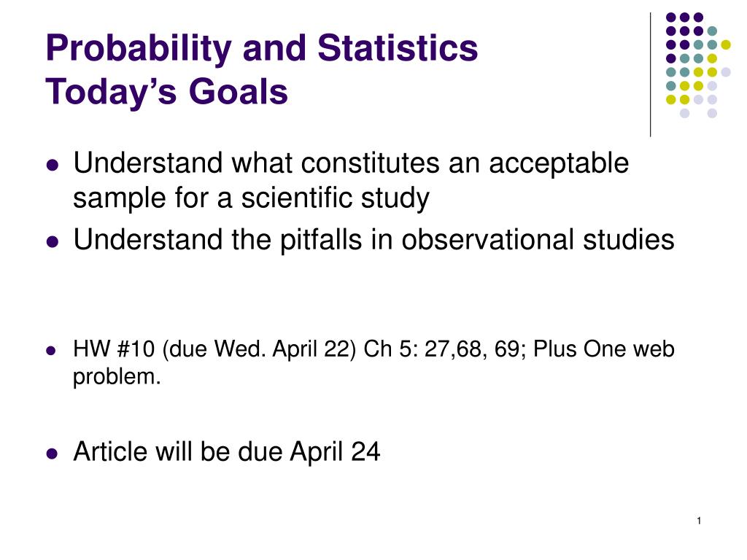Click 'Ch 5: 27,68, 69' homework problems text
This screenshot has width=747, height=560.
(444, 349)
